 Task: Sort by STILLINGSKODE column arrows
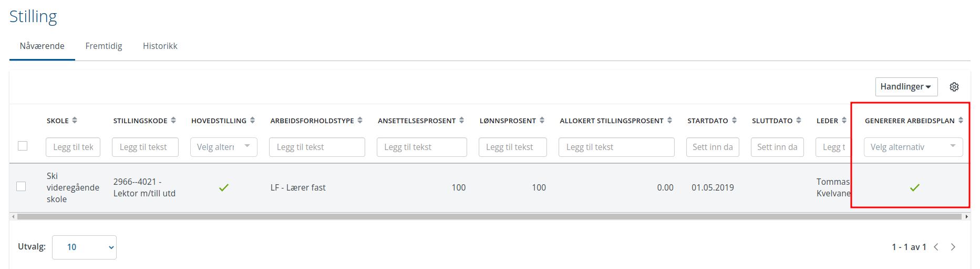(x=173, y=121)
